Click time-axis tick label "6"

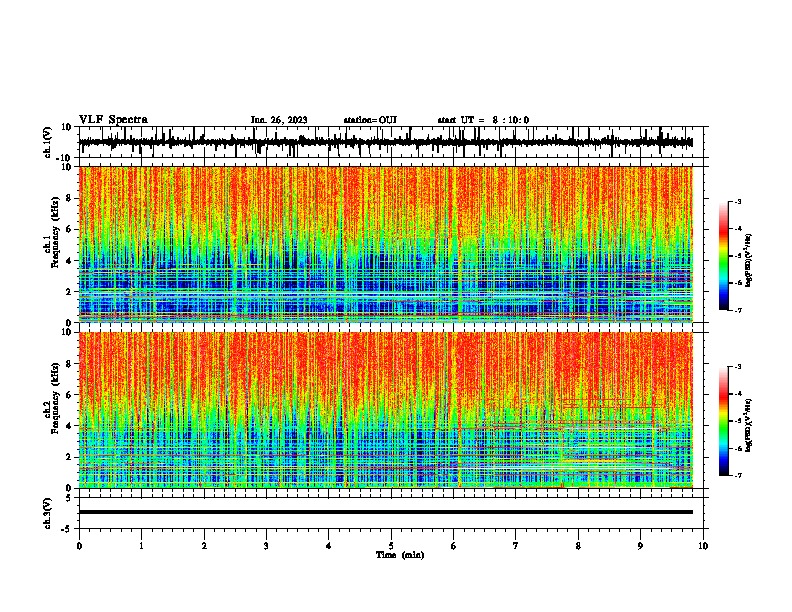[454, 546]
